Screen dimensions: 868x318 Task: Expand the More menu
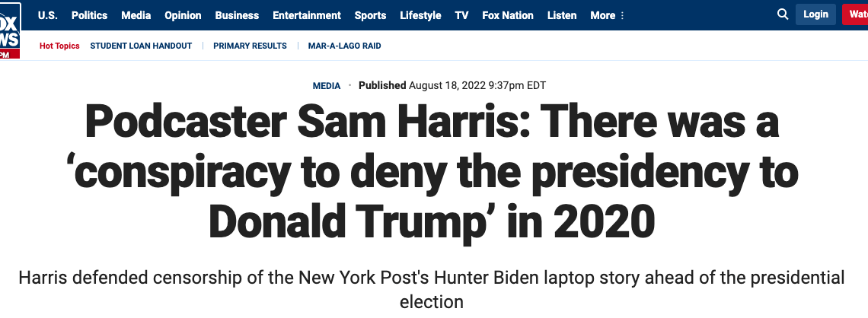[608, 15]
